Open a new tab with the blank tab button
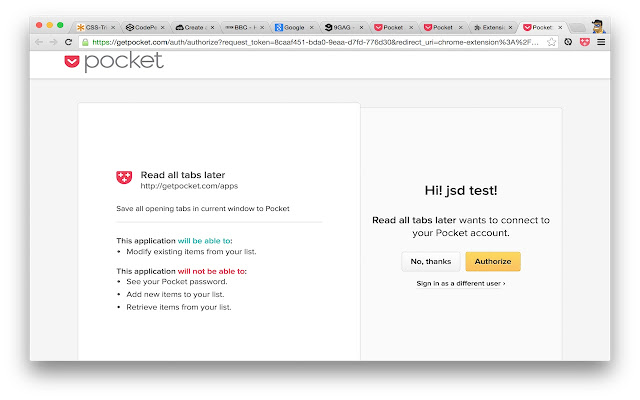The width and height of the screenshot is (640, 400). 577,27
